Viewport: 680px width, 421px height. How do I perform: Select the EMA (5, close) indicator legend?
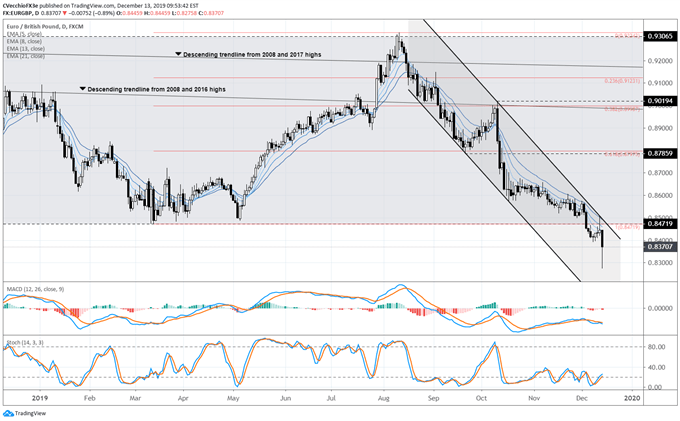24,34
